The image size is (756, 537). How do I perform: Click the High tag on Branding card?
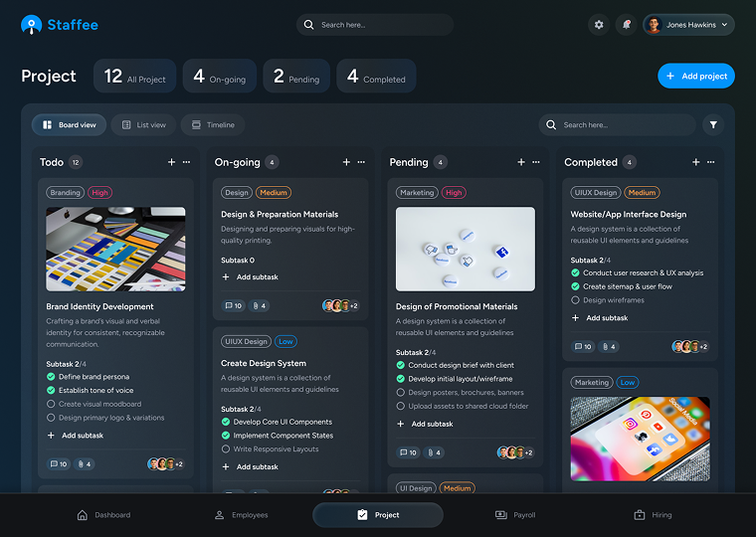pyautogui.click(x=99, y=192)
